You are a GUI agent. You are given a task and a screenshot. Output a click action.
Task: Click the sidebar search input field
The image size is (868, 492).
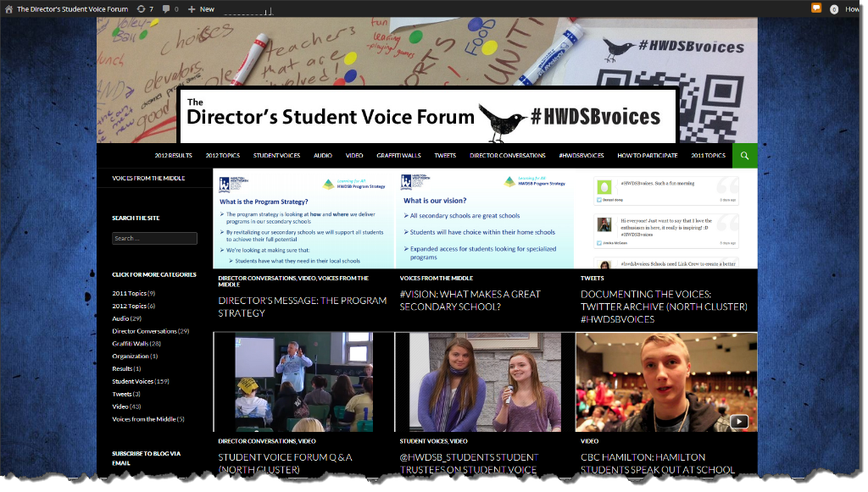pyautogui.click(x=154, y=239)
